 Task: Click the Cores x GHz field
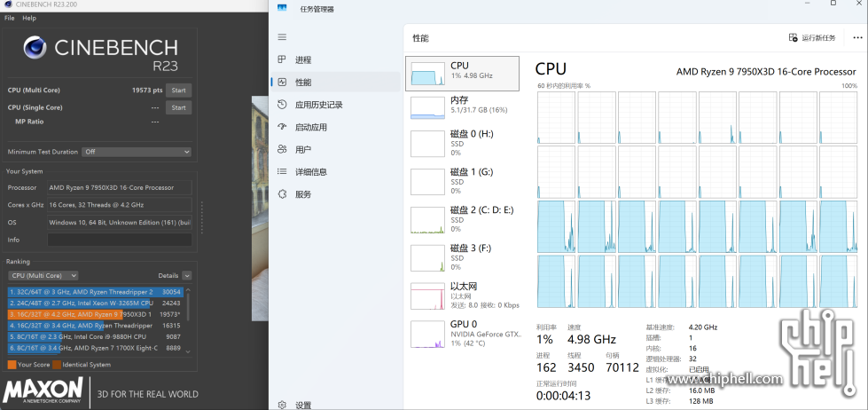120,205
